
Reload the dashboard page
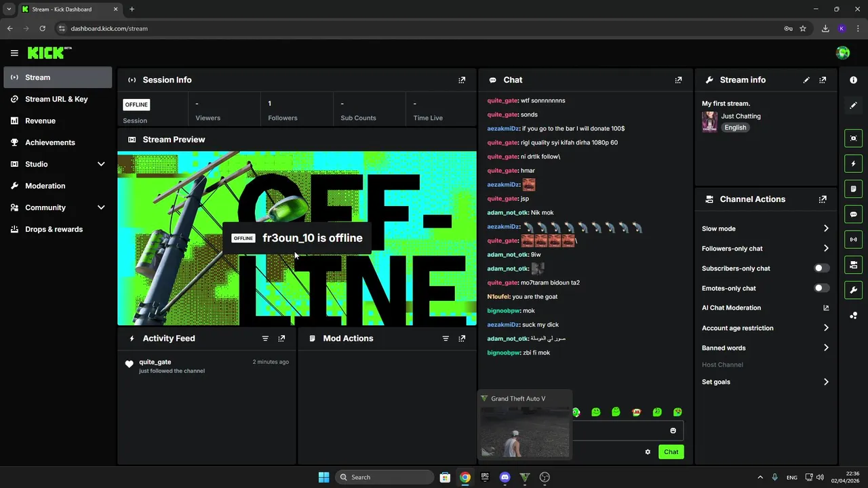click(x=42, y=28)
